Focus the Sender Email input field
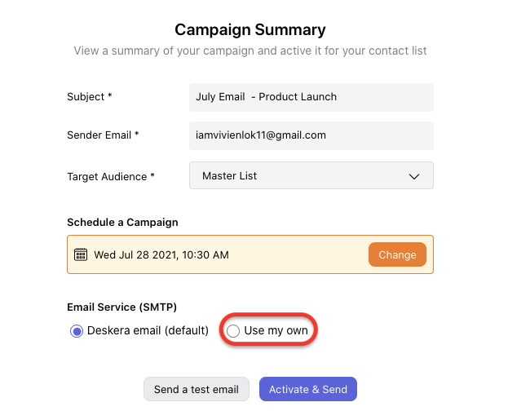Image resolution: width=530 pixels, height=420 pixels. point(311,135)
